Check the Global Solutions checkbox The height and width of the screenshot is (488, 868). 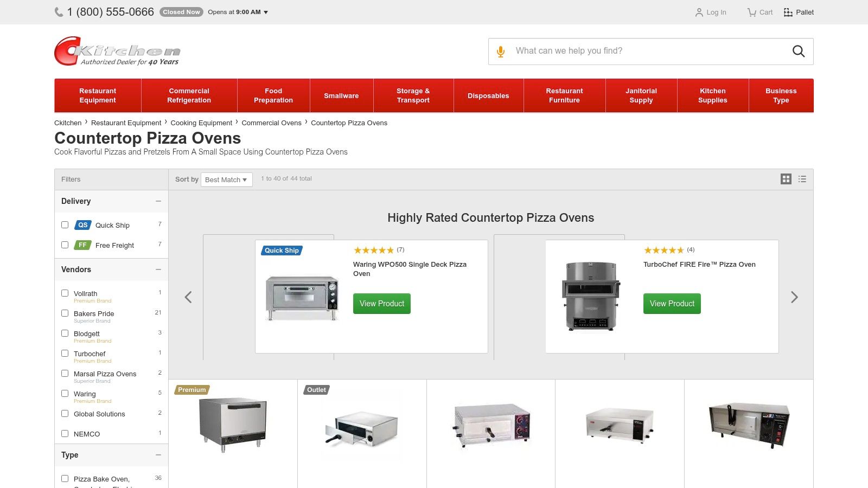coord(65,413)
